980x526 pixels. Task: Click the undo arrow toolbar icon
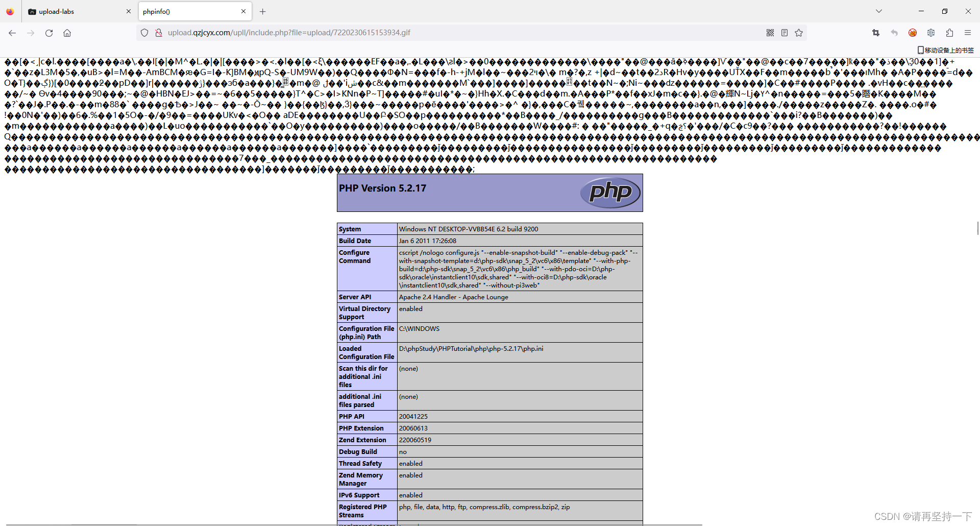pos(894,33)
